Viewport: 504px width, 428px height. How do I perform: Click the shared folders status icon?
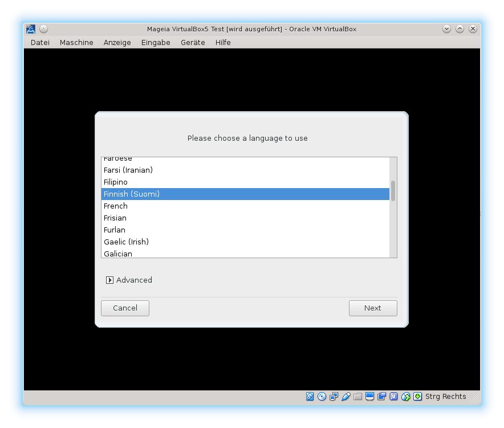coord(357,397)
